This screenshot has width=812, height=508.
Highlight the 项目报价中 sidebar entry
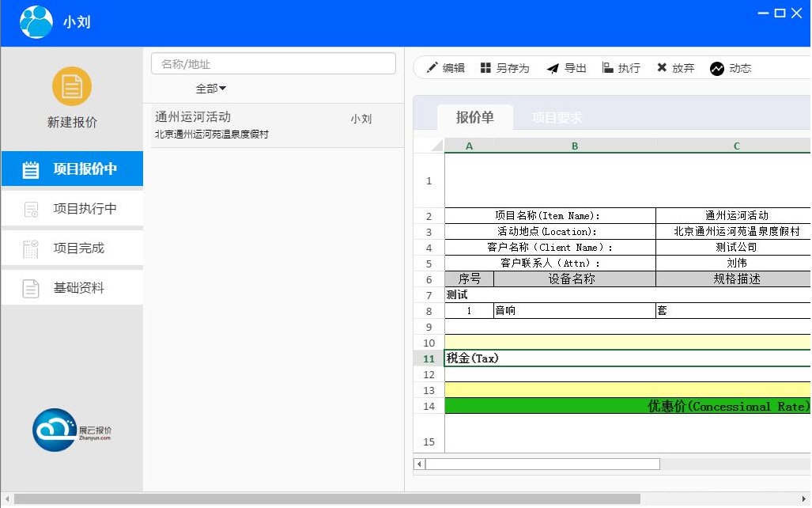click(71, 169)
